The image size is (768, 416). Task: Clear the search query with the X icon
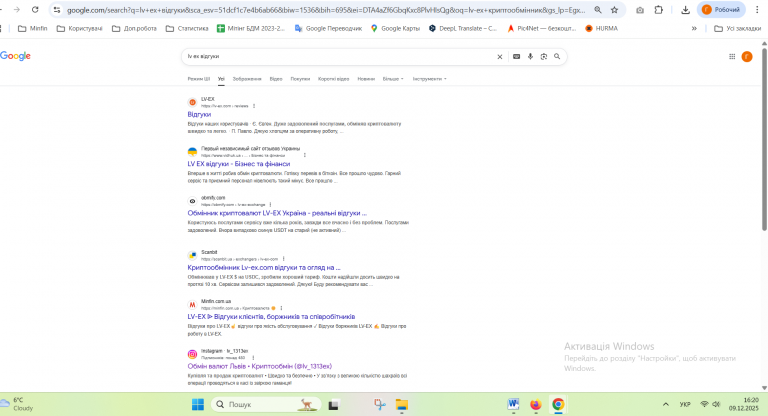(x=500, y=57)
